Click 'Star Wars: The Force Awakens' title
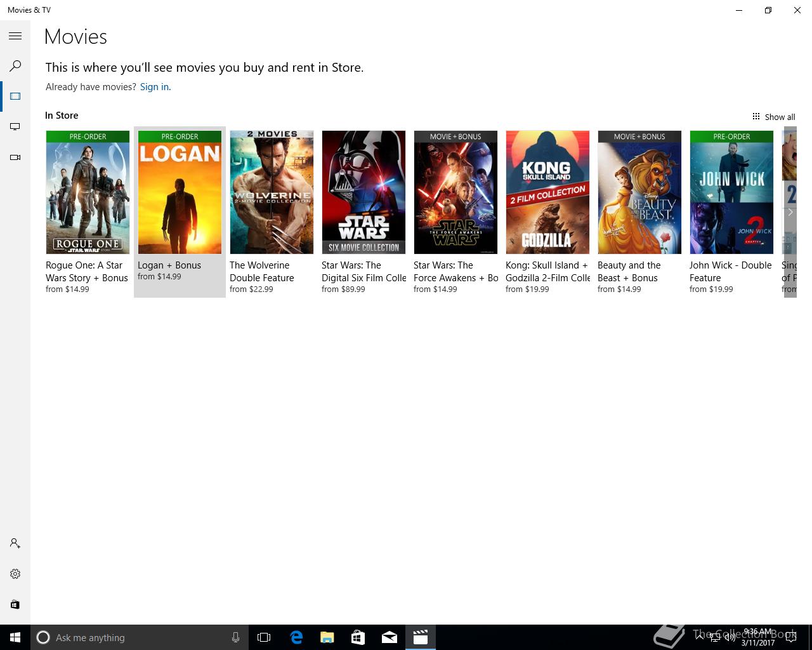 click(455, 272)
